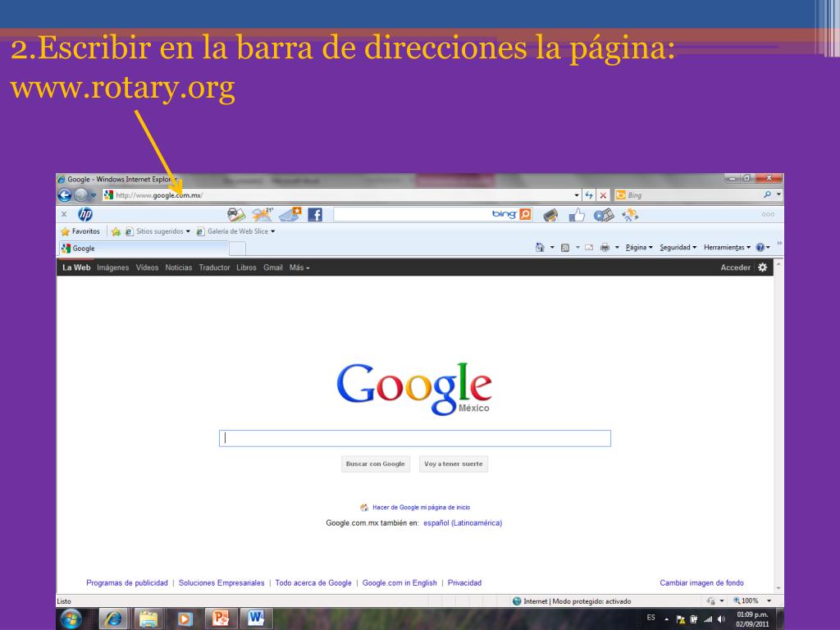Click into the Google search box

[414, 438]
